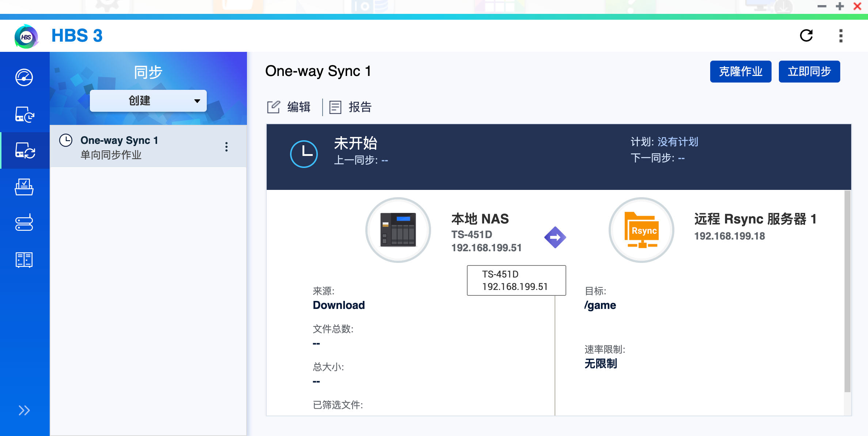Image resolution: width=868 pixels, height=436 pixels.
Task: Open options menu for One-way Sync 1 job
Action: point(226,147)
